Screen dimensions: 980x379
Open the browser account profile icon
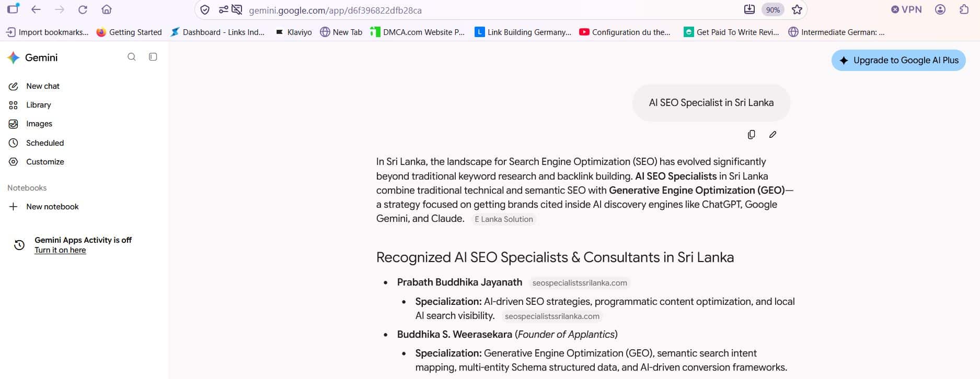940,9
